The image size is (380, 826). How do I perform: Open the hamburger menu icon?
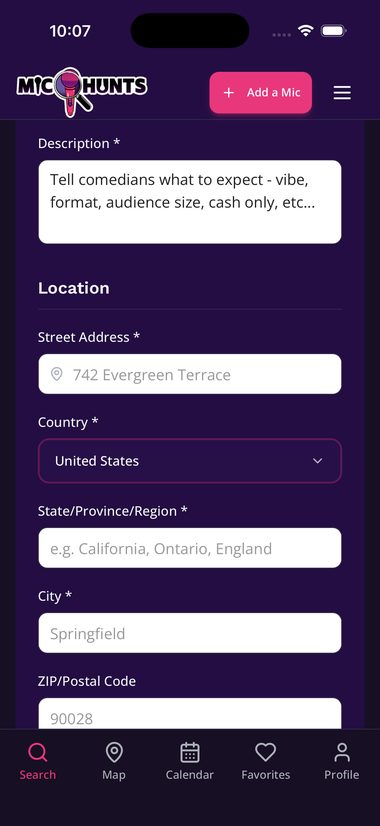342,93
